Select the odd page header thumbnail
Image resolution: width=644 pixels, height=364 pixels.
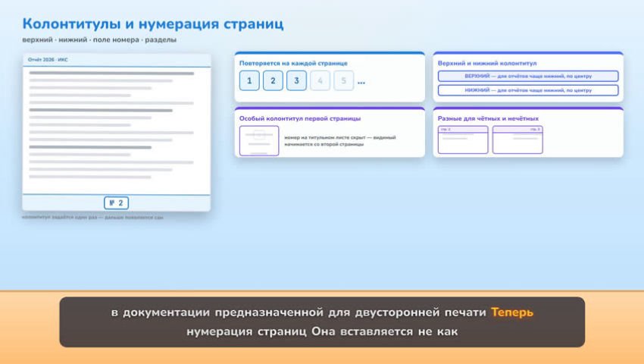[x=517, y=140]
